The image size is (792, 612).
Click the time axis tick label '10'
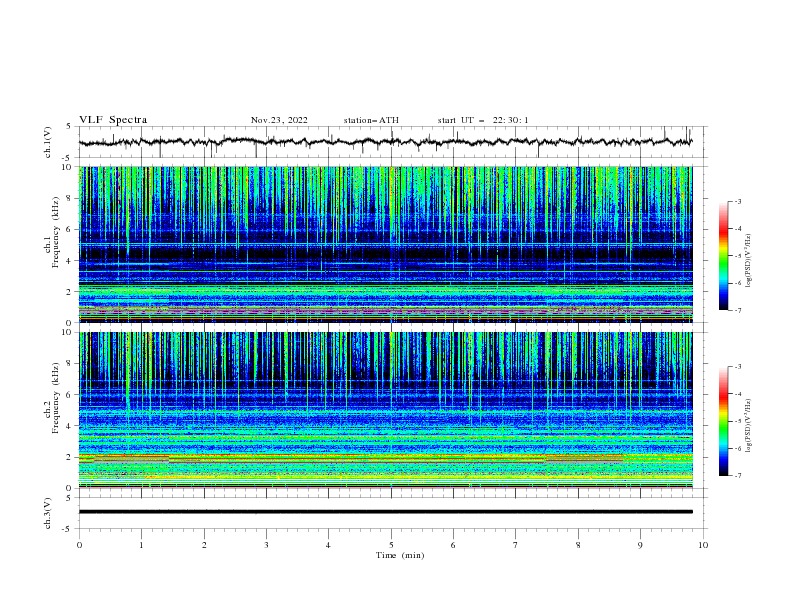(x=703, y=545)
